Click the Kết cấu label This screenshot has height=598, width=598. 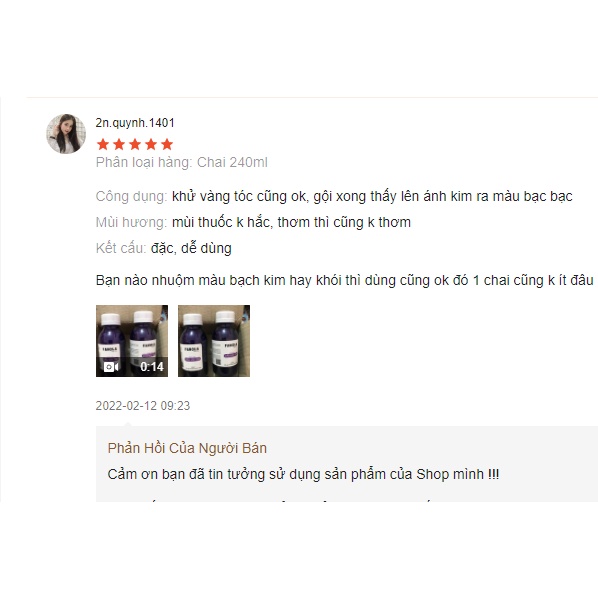coord(121,248)
